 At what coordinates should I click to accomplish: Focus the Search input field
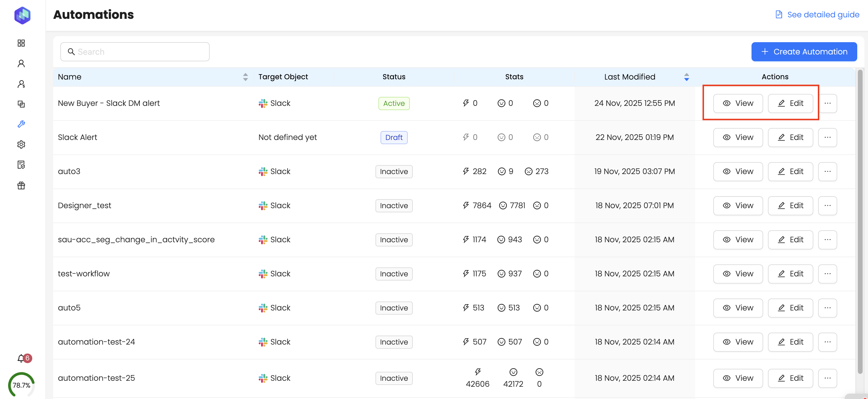point(135,52)
